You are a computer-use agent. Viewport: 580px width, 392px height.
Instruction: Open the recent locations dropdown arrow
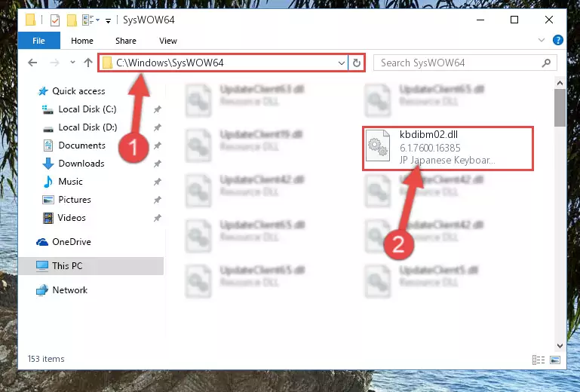[72, 63]
